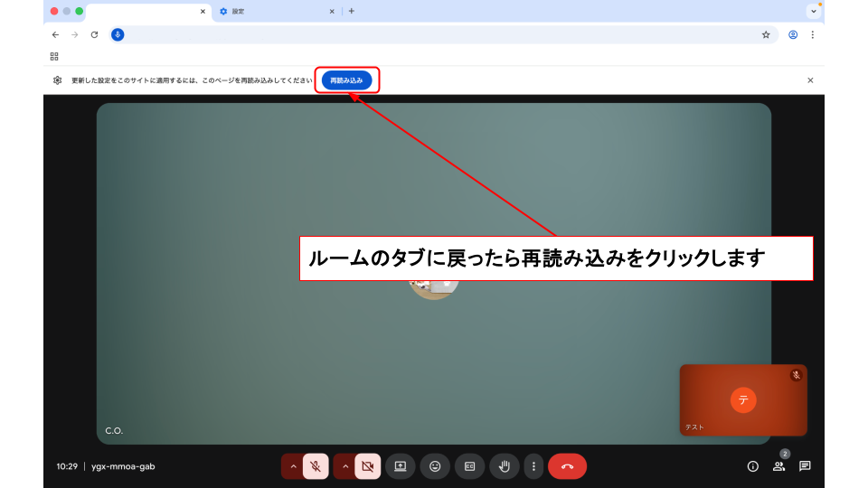Screen dimensions: 868x488
Task: Select the テスト self-view thumbnail
Action: [743, 400]
